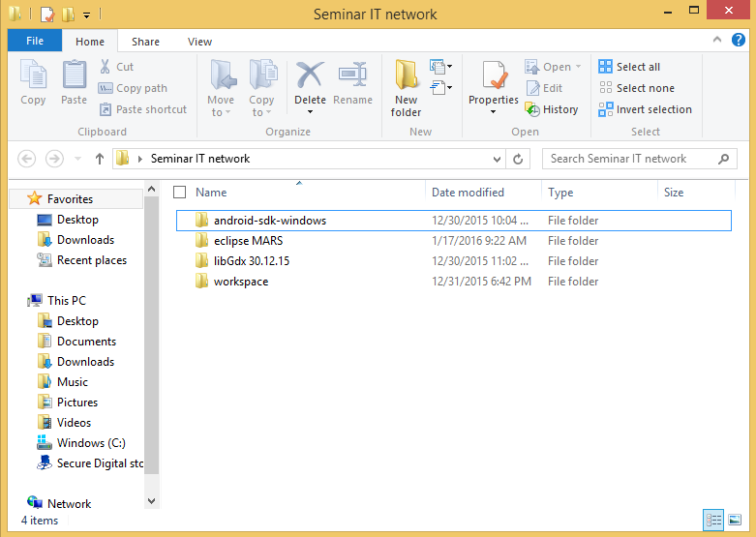756x537 pixels.
Task: Click navigation pane scrollbar down arrow
Action: pyautogui.click(x=151, y=501)
